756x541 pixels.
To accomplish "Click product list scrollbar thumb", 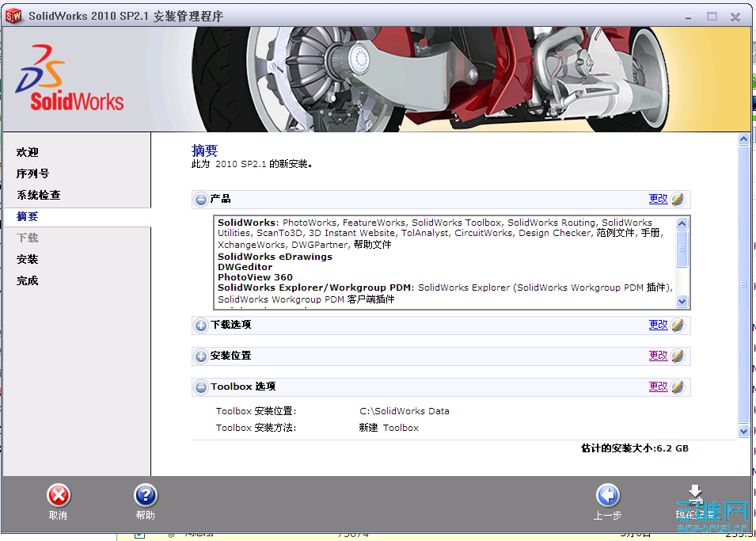I will pyautogui.click(x=682, y=249).
